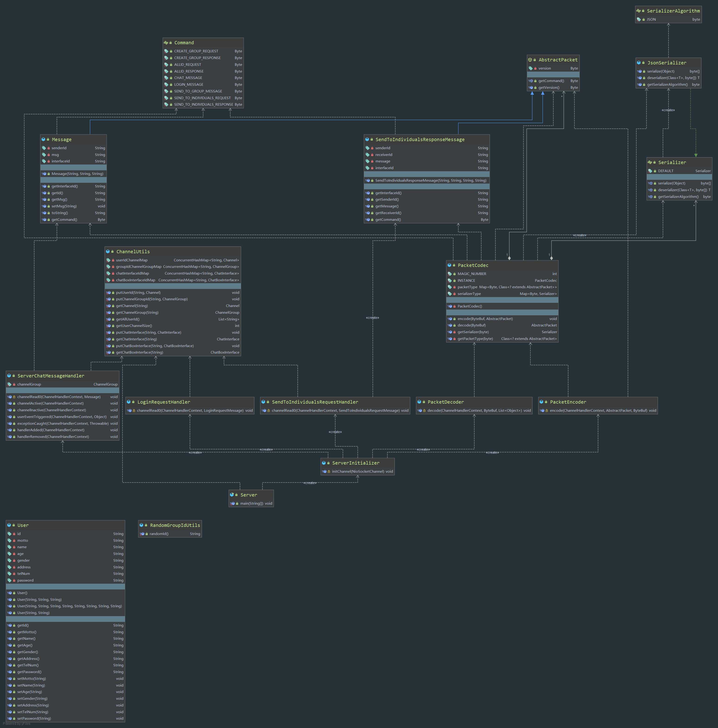Select the User(String, String) two-argument constructor
Screen dimensions: 718x728
click(x=65, y=613)
